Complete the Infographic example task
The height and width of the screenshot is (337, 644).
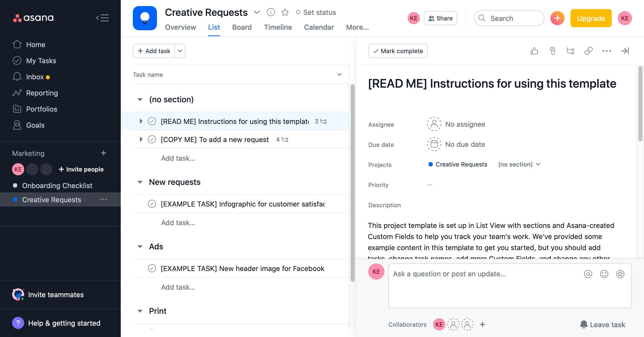(x=152, y=204)
